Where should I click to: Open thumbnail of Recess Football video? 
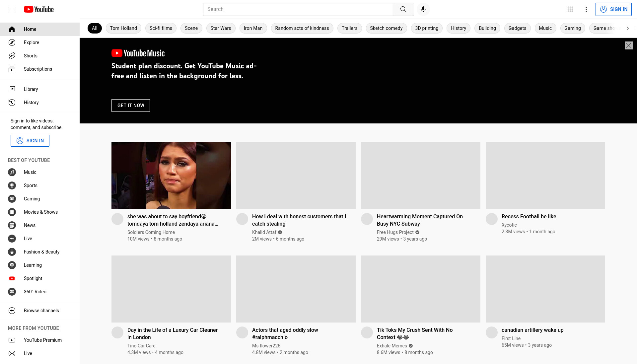pyautogui.click(x=545, y=176)
